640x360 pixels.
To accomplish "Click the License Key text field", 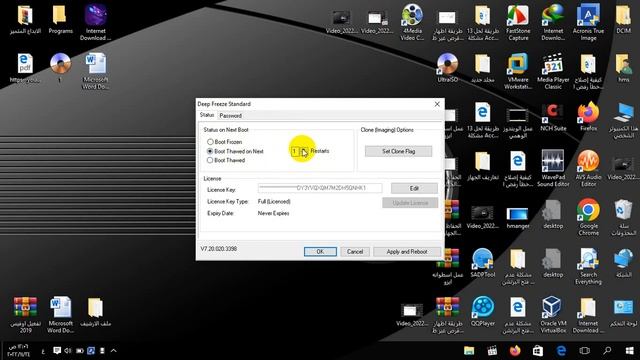I will pyautogui.click(x=320, y=188).
